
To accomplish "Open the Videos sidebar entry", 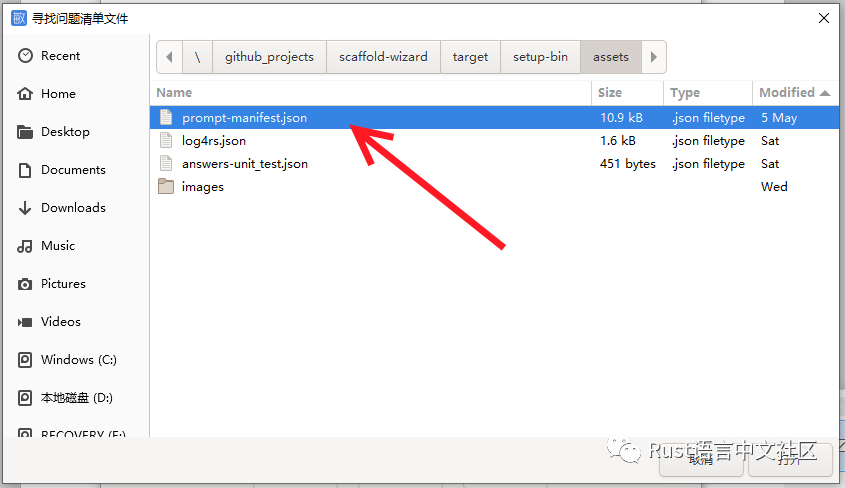I will [x=75, y=322].
